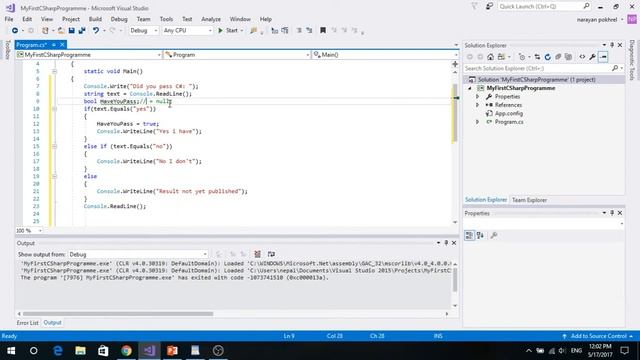Click Property Pages wrench in Properties panel
This screenshot has width=640, height=360.
(494, 235)
